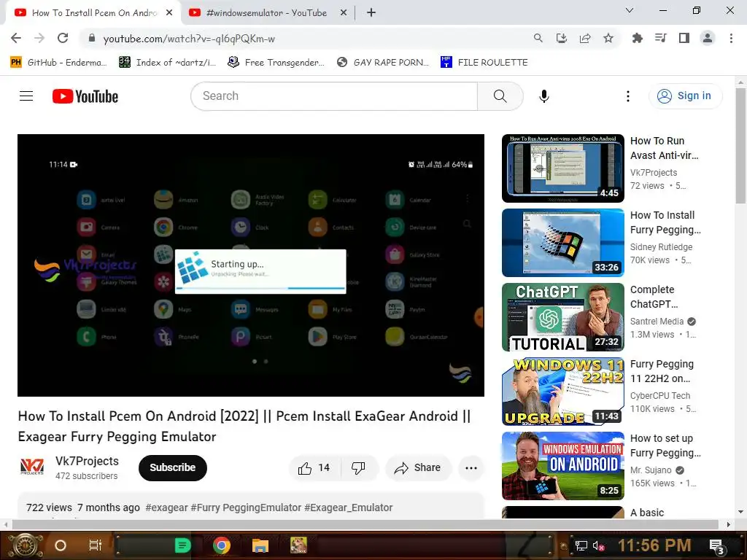The height and width of the screenshot is (560, 747).
Task: Like the video with thumbs up
Action: pyautogui.click(x=314, y=467)
